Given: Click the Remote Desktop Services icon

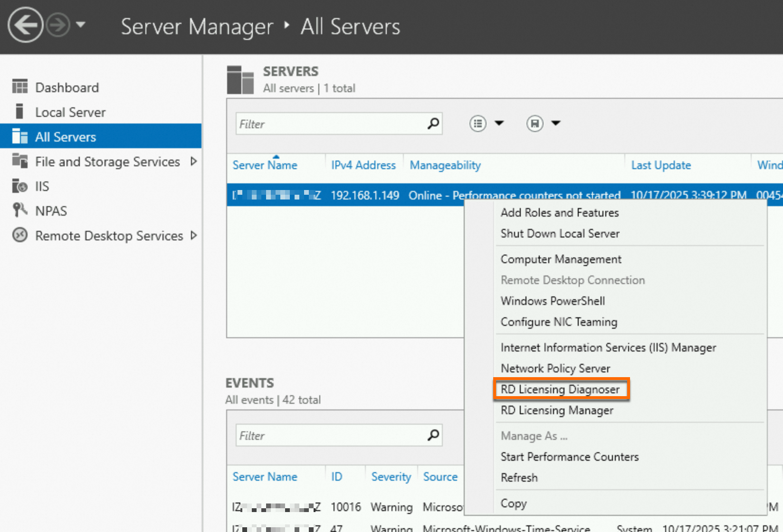Looking at the screenshot, I should [x=20, y=235].
